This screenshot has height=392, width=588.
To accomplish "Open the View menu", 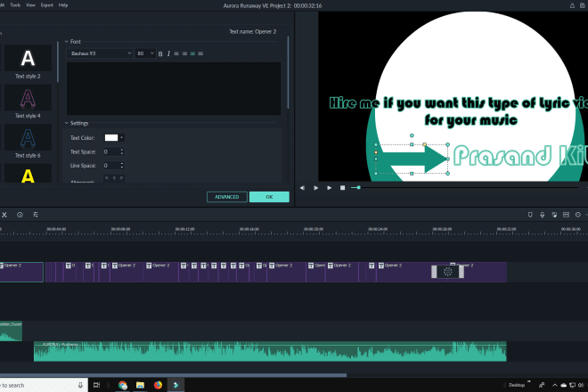I will point(31,5).
